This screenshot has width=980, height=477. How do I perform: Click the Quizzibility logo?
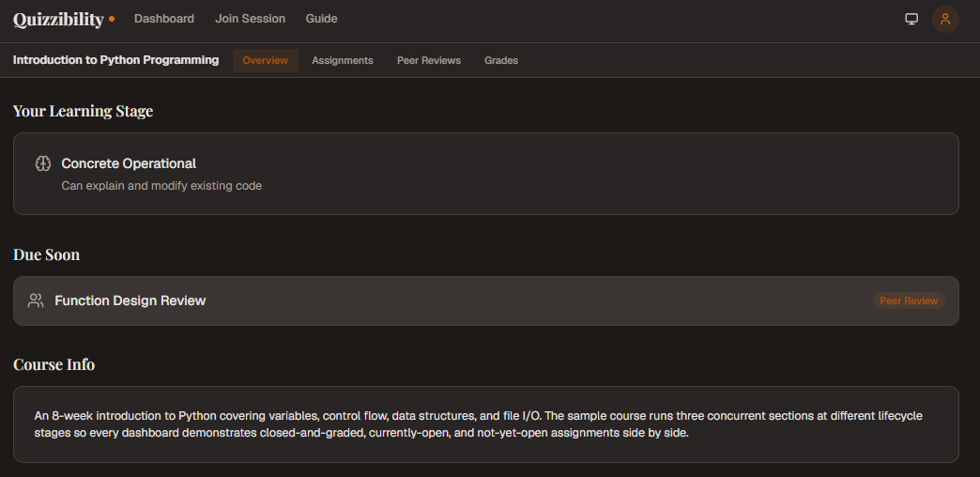[64, 20]
